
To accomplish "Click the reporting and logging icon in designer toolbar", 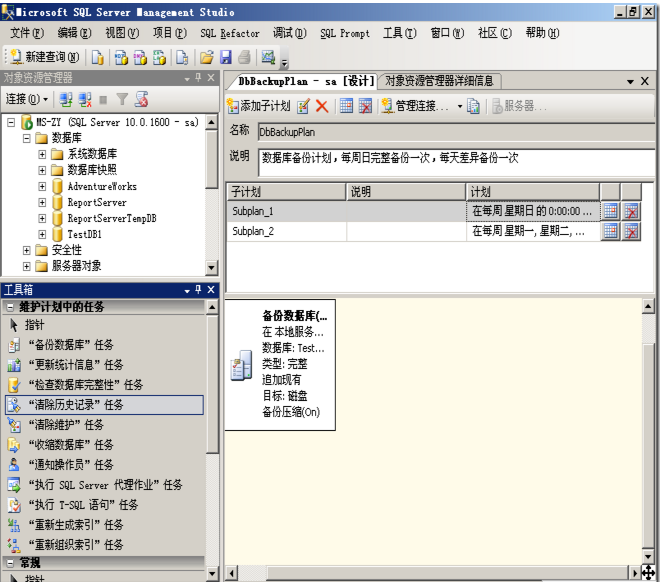I will (473, 106).
